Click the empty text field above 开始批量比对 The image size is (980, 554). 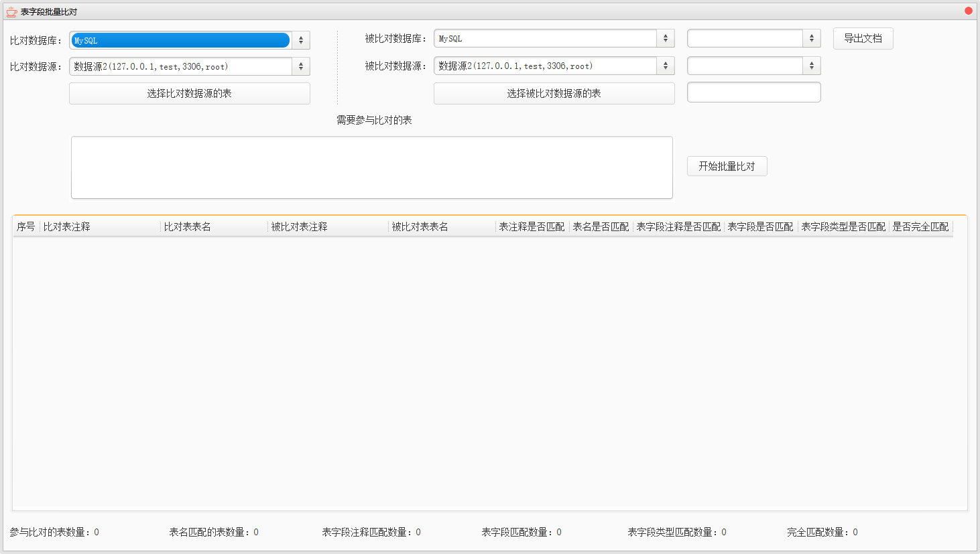[x=753, y=92]
